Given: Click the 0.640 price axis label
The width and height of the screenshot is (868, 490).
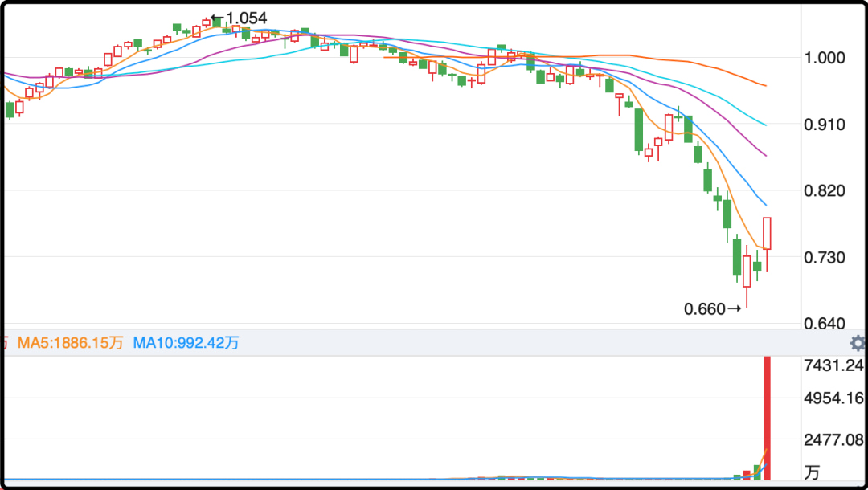Looking at the screenshot, I should pyautogui.click(x=825, y=323).
